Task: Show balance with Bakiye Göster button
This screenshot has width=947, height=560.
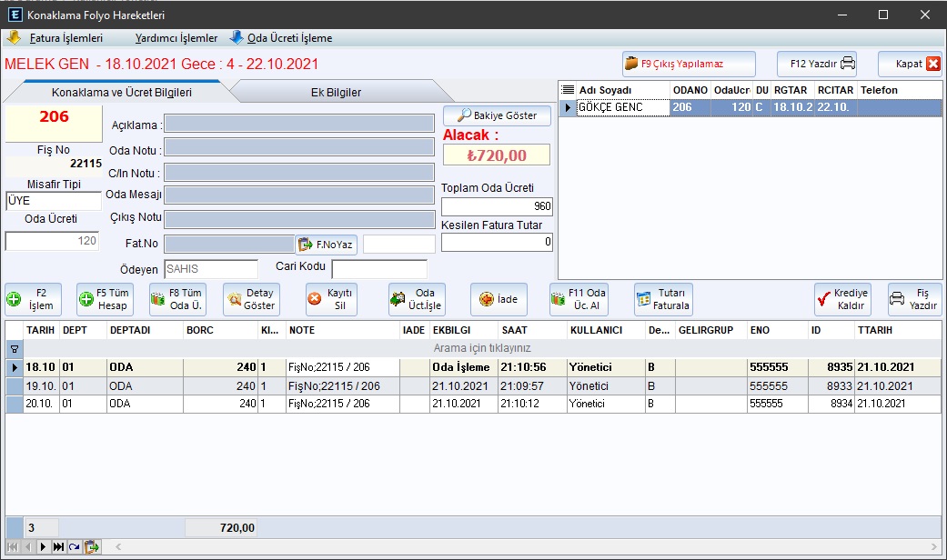Action: click(x=497, y=115)
